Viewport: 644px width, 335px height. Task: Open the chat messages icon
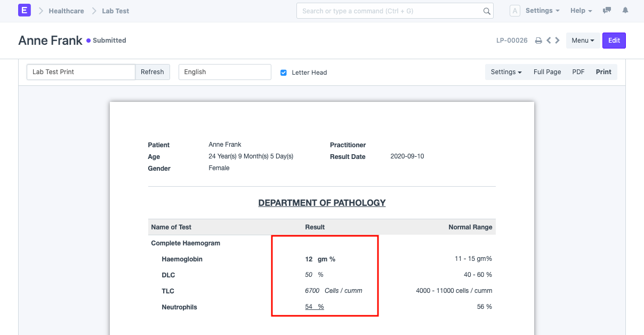click(x=607, y=11)
